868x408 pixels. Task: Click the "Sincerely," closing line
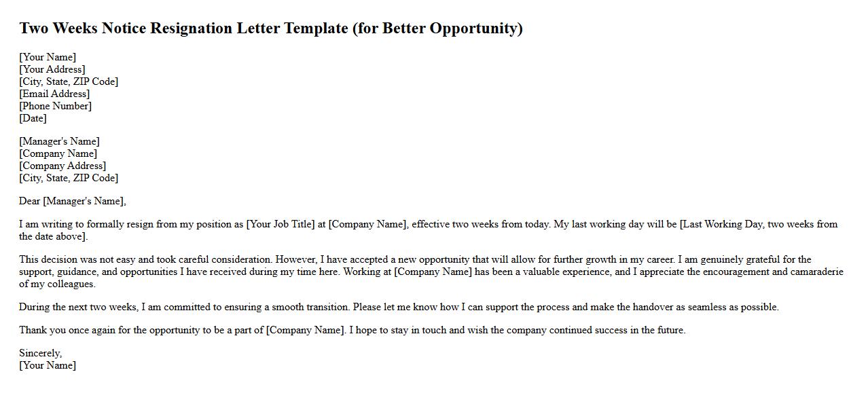pos(40,353)
